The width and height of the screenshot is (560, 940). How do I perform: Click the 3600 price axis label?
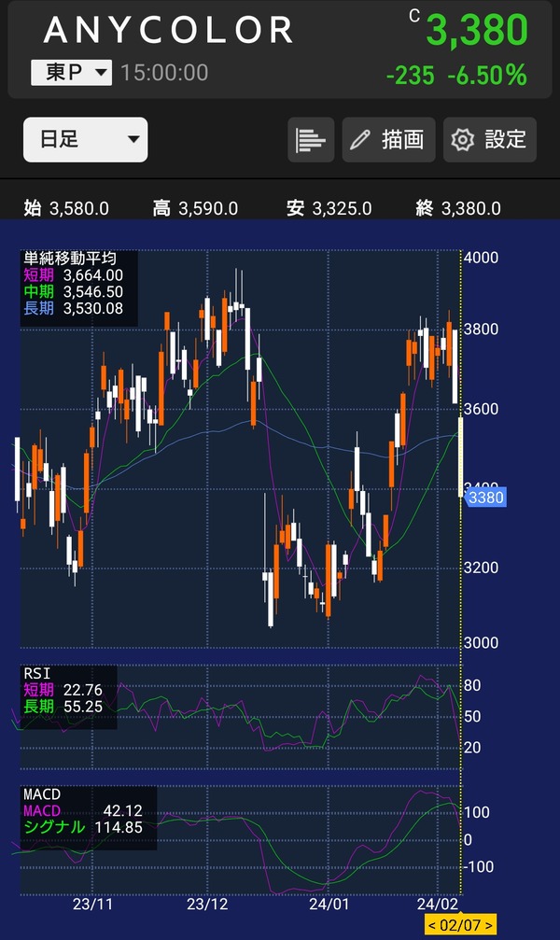(x=481, y=409)
